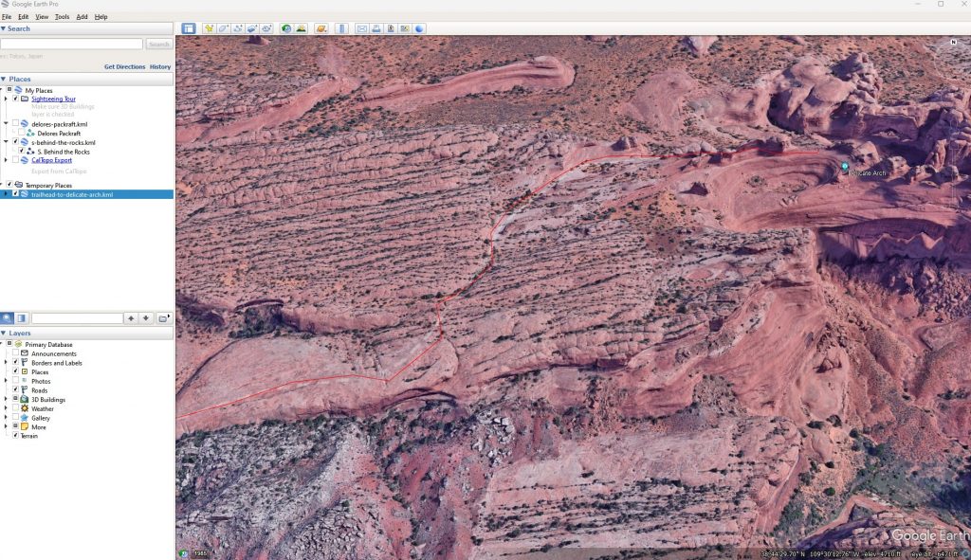Open the Tools menu

coord(62,17)
